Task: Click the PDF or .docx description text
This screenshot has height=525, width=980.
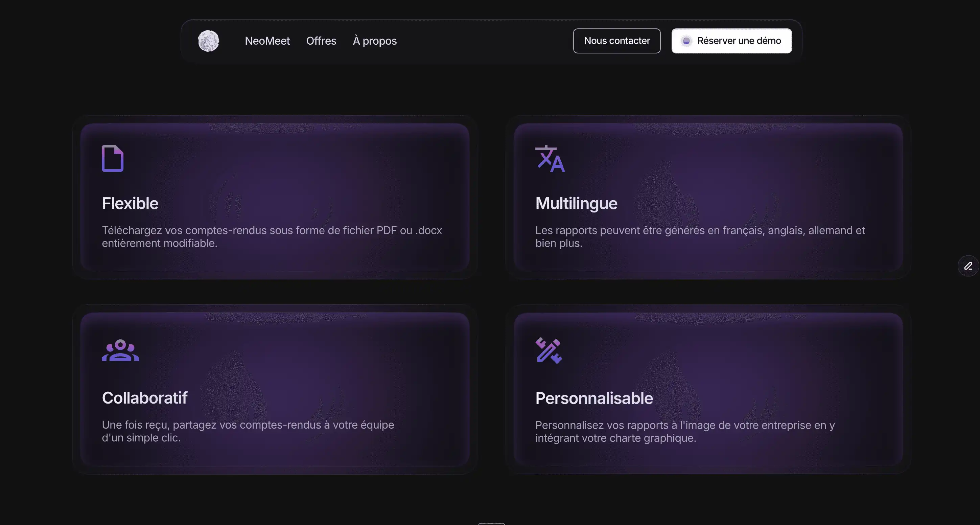Action: pos(272,237)
